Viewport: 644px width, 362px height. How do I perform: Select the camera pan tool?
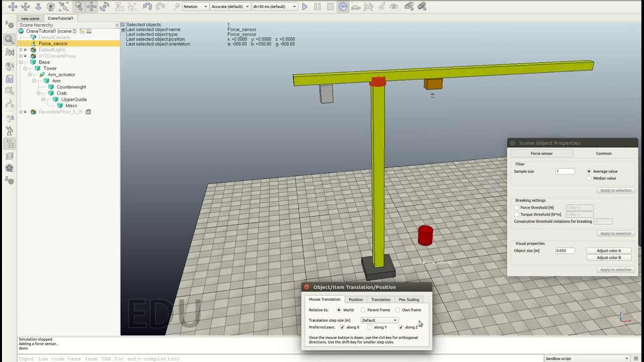click(x=12, y=7)
